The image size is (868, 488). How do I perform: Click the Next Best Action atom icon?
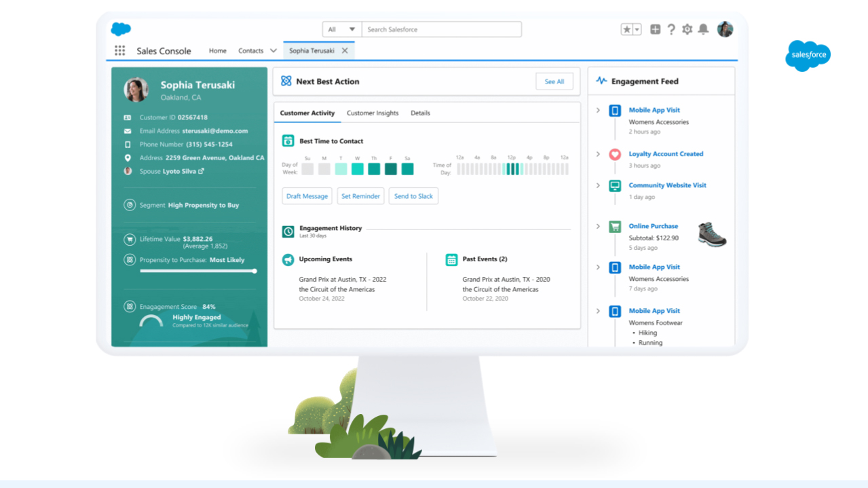pos(286,81)
